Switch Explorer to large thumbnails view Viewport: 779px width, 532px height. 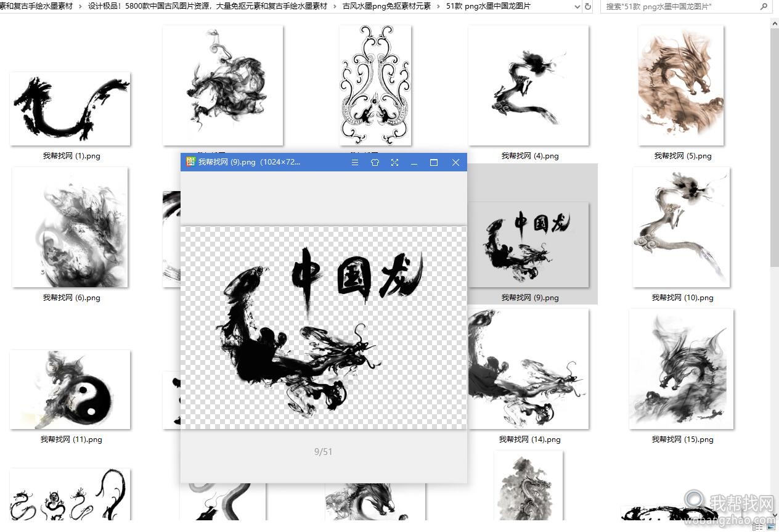point(770,527)
